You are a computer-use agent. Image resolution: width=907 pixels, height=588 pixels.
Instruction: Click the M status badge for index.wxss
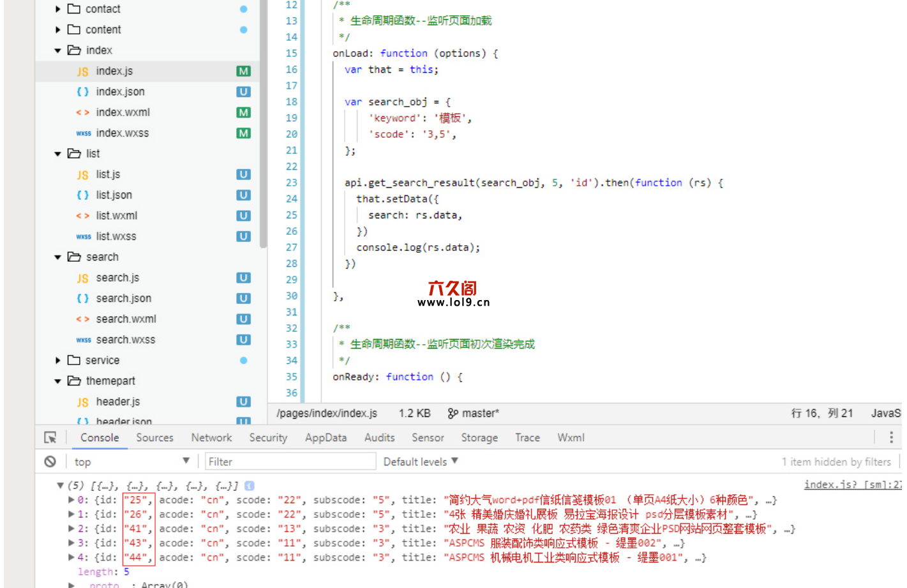pos(243,133)
